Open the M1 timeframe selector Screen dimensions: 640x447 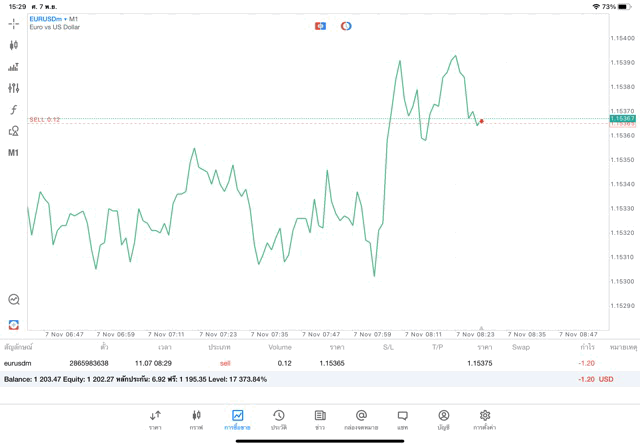click(14, 153)
